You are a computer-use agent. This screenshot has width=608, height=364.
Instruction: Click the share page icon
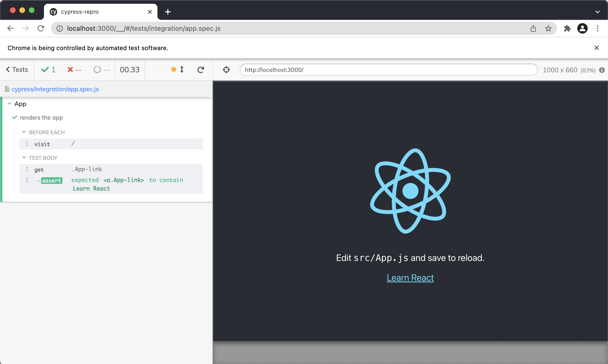(533, 28)
